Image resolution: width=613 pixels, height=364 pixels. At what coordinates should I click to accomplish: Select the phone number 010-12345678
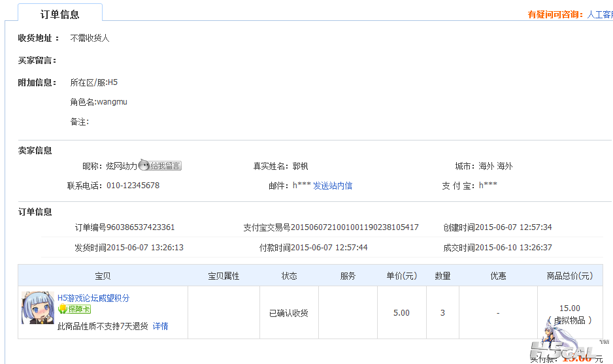coord(133,186)
